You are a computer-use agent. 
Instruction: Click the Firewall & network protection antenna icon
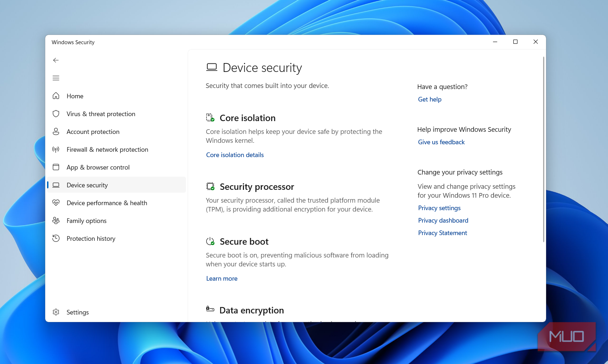point(56,149)
